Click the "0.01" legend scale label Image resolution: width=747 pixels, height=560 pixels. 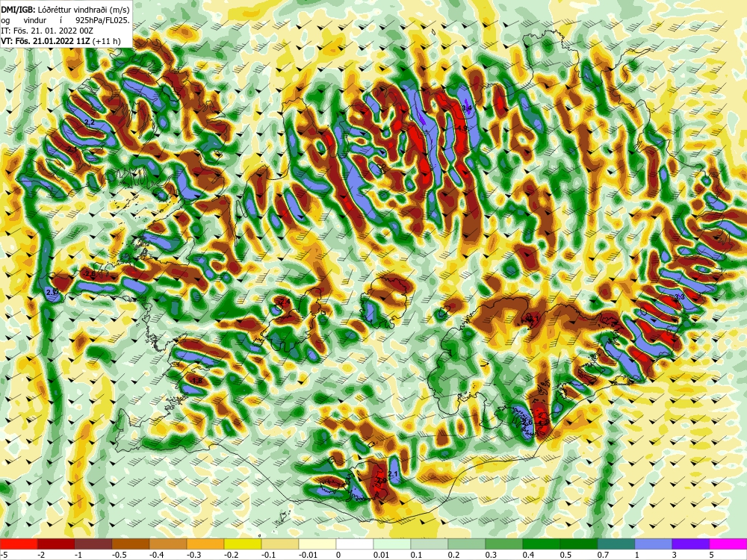point(381,555)
